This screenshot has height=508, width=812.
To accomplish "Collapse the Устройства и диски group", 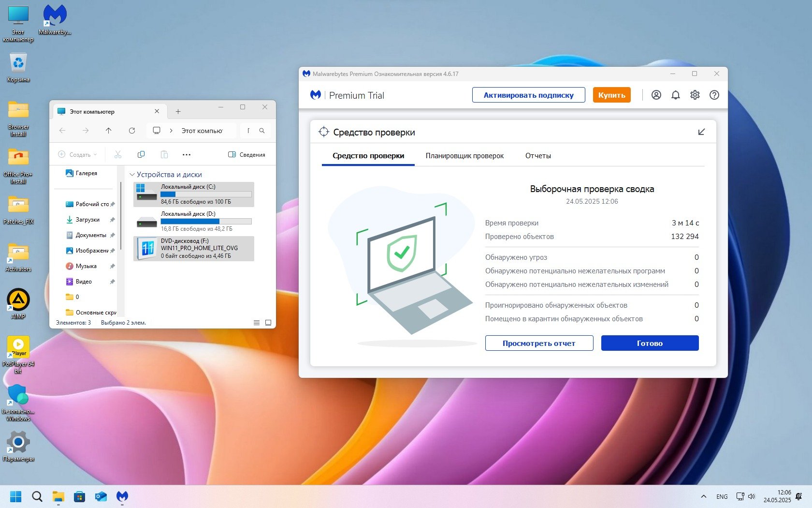I will (x=132, y=174).
